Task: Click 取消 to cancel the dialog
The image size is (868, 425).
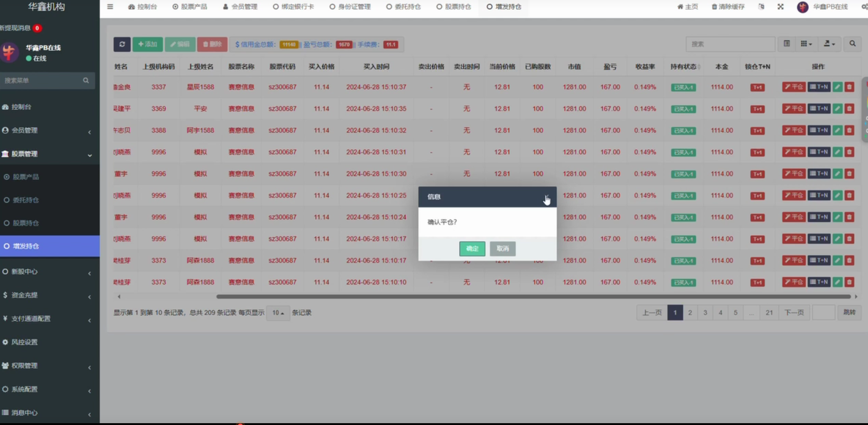Action: (x=503, y=248)
